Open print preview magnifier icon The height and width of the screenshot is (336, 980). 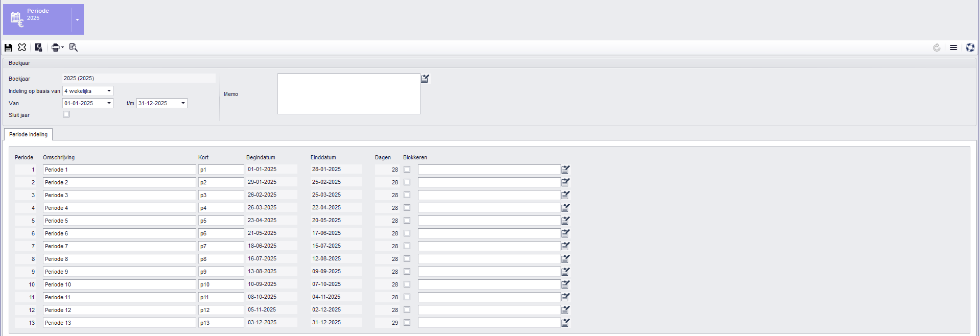coord(74,47)
